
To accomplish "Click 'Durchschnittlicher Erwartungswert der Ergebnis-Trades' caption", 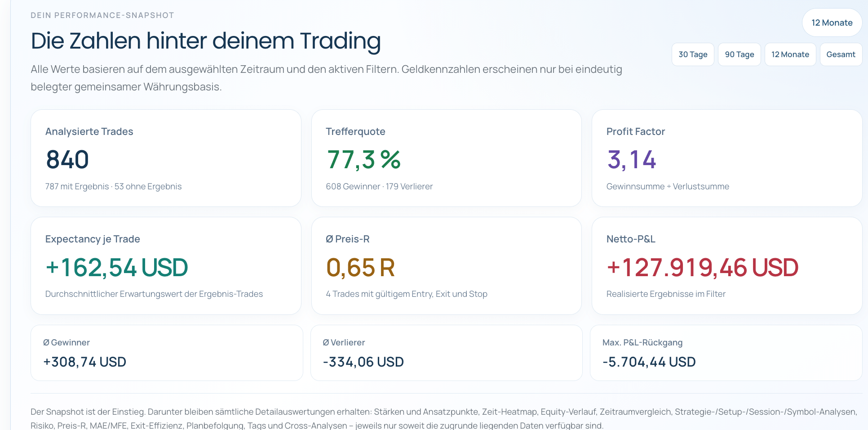I will point(154,294).
